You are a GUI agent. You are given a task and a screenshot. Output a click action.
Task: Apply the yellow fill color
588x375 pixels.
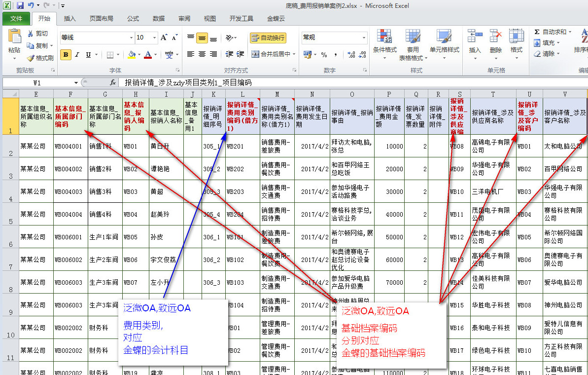coord(132,55)
